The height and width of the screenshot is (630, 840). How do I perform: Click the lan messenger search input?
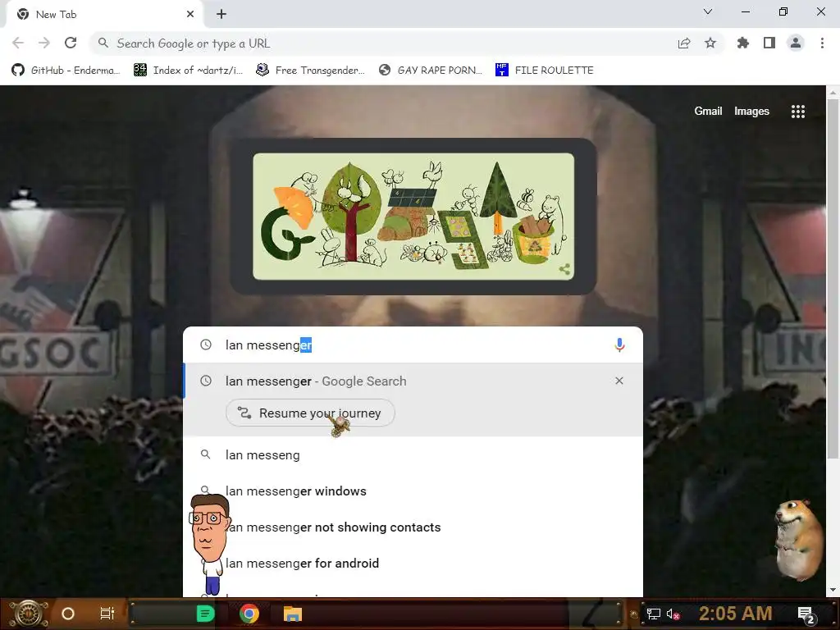click(x=413, y=345)
